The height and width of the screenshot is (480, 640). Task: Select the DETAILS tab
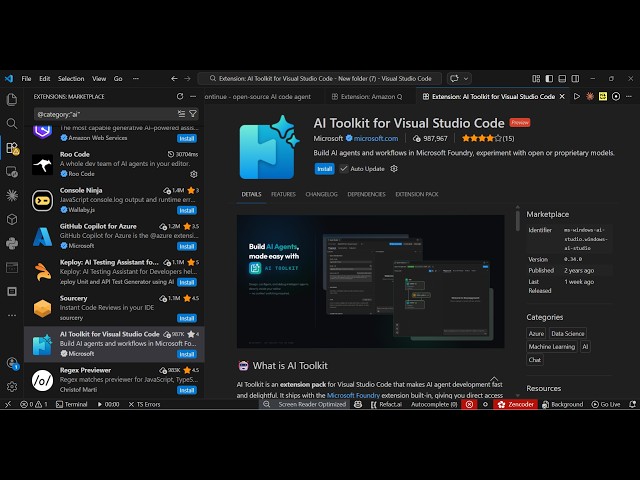251,194
